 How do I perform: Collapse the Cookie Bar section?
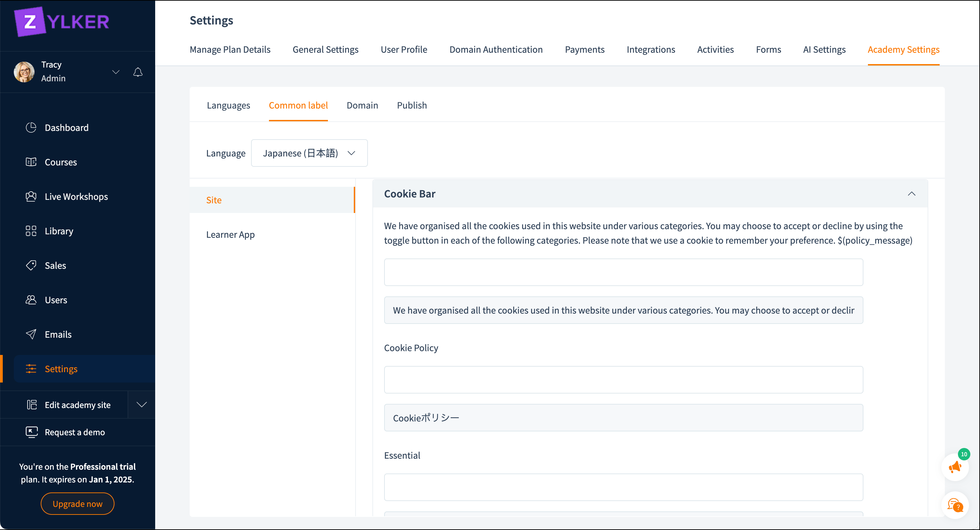click(x=911, y=194)
